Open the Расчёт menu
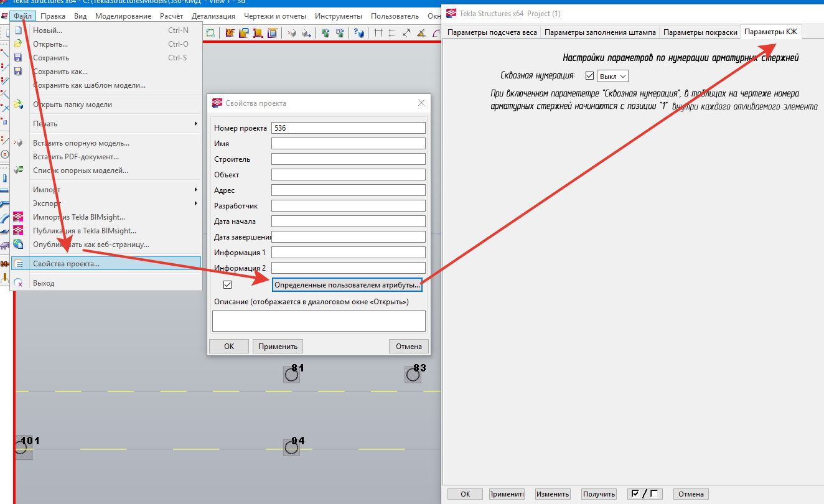Screen dimensions: 824x504 172,16
